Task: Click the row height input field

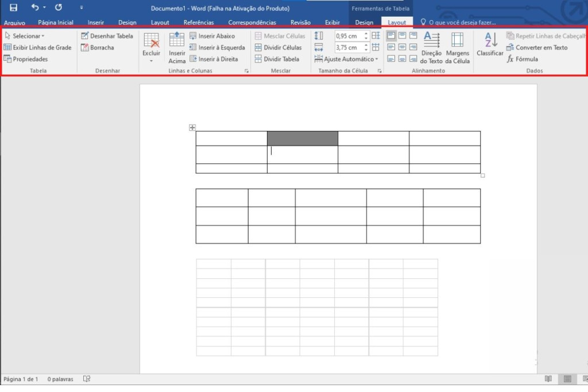Action: click(x=348, y=36)
